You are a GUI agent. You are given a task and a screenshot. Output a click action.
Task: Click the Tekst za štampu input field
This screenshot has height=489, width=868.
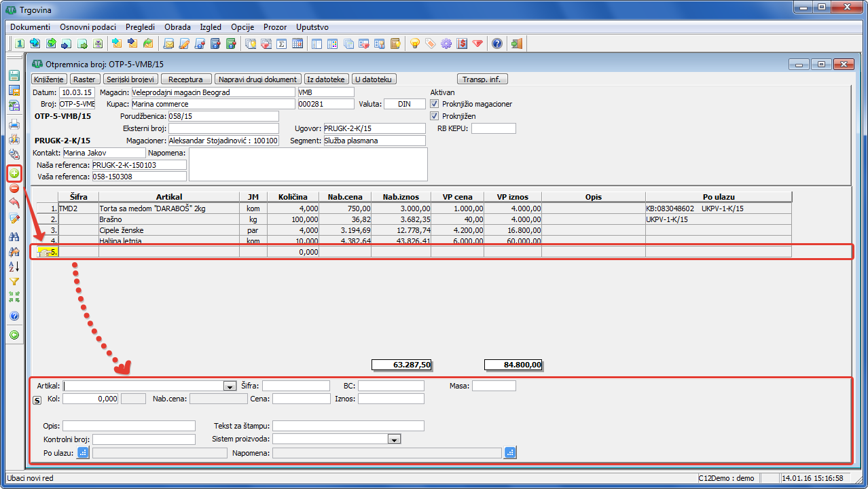tap(348, 426)
